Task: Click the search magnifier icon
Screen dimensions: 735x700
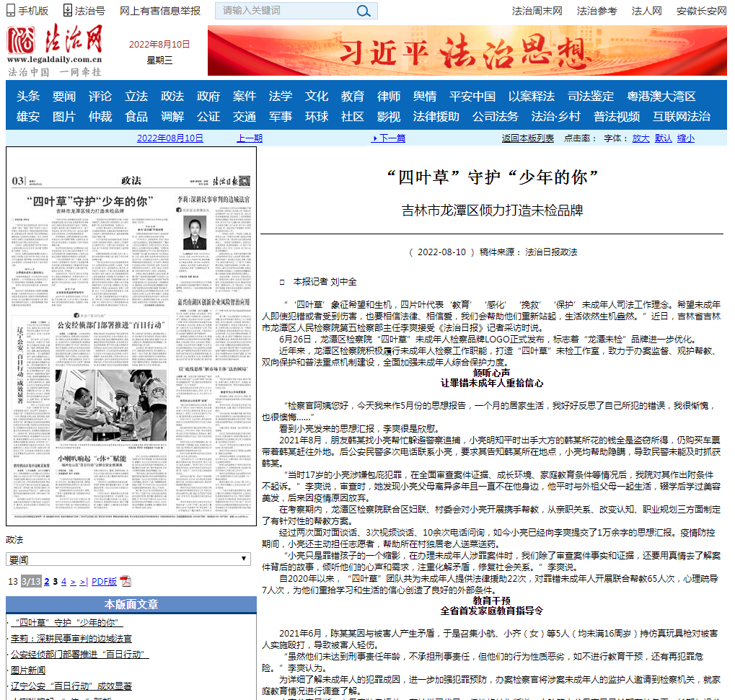Action: [x=364, y=11]
